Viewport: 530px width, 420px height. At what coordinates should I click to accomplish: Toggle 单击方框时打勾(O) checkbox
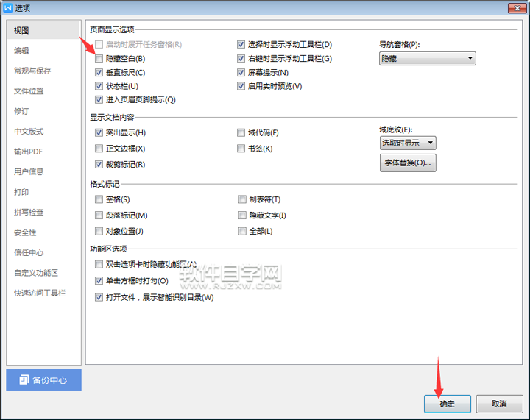[x=99, y=280]
